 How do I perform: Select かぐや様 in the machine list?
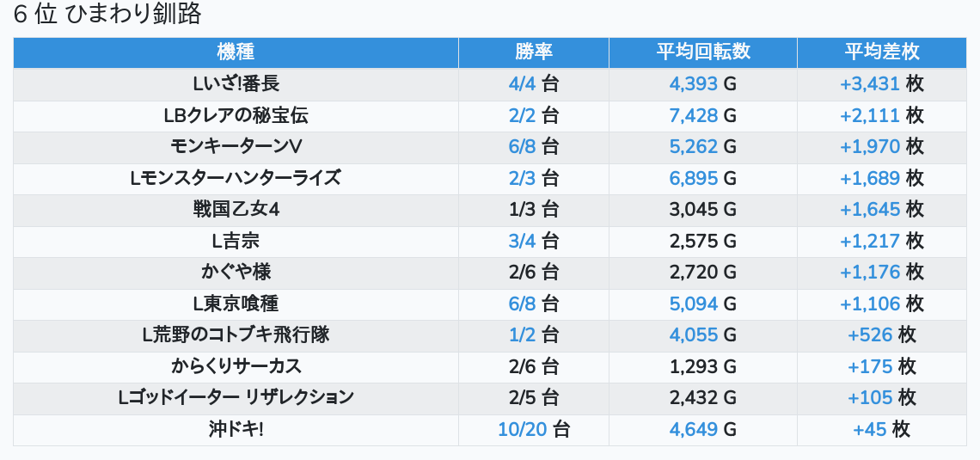(x=236, y=273)
